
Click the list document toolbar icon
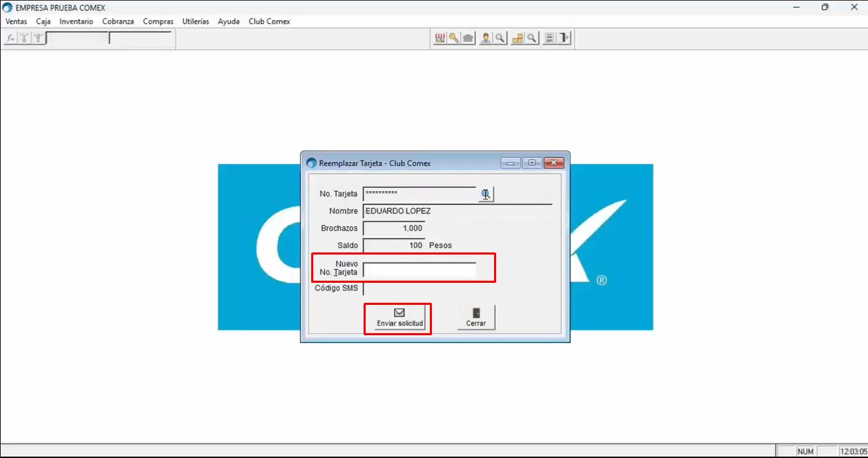point(549,39)
